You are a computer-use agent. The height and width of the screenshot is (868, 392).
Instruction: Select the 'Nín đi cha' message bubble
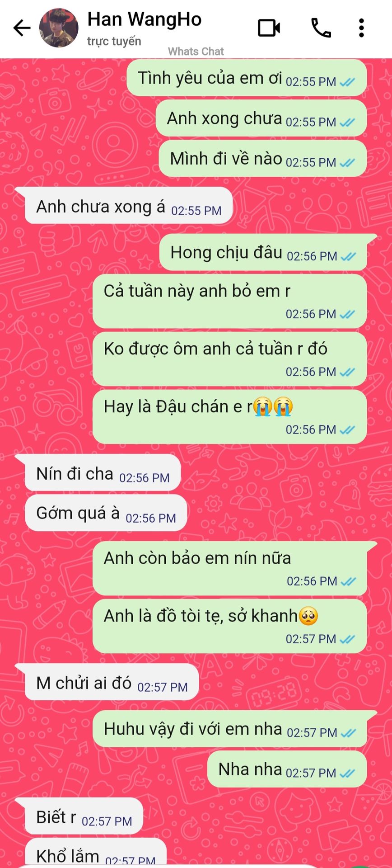coord(103,473)
